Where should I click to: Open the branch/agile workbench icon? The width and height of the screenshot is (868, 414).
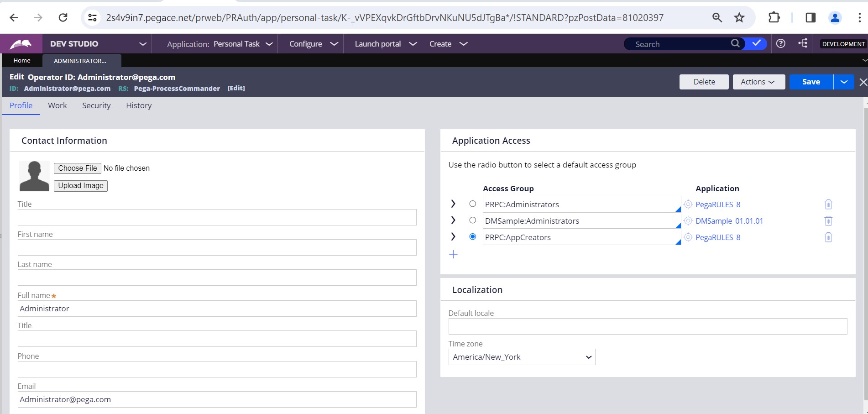pos(803,43)
